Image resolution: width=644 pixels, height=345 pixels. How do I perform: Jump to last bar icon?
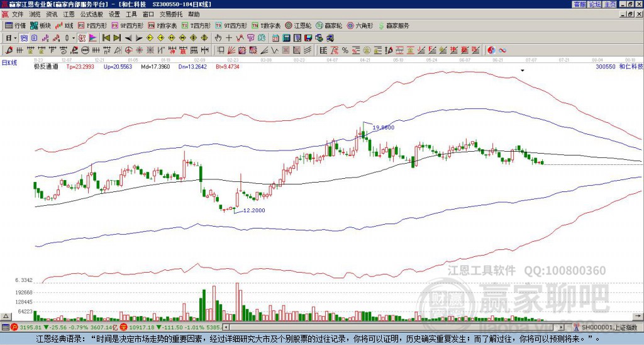pyautogui.click(x=117, y=38)
